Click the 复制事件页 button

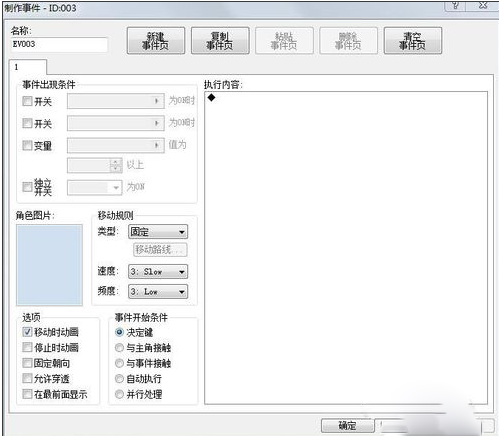(220, 41)
